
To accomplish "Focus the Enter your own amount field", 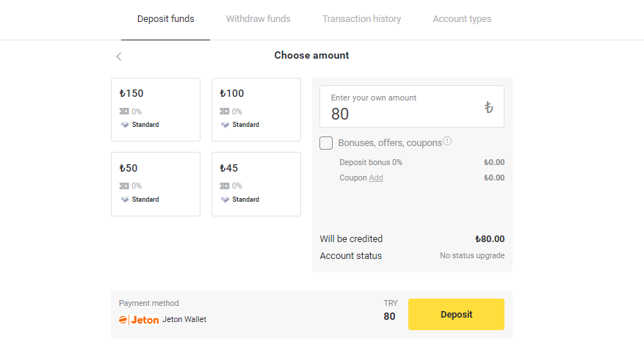I will pyautogui.click(x=412, y=106).
